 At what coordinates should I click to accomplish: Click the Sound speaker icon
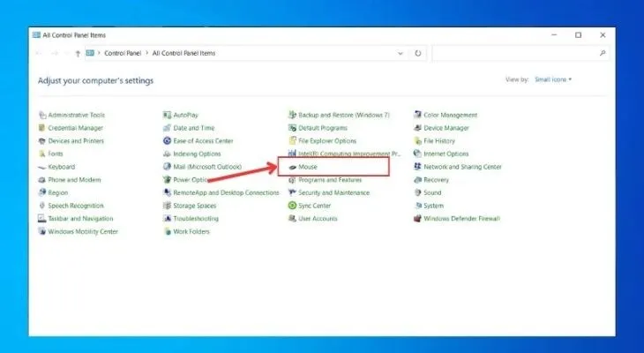[x=417, y=192]
